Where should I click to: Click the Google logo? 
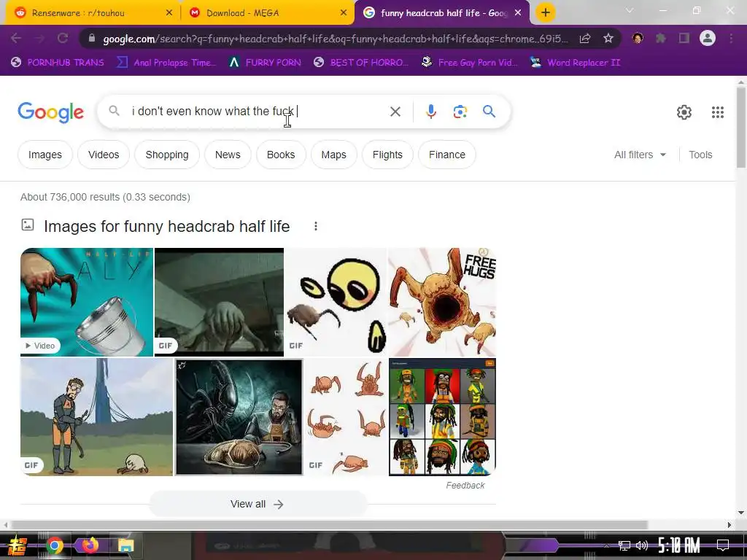click(x=50, y=112)
